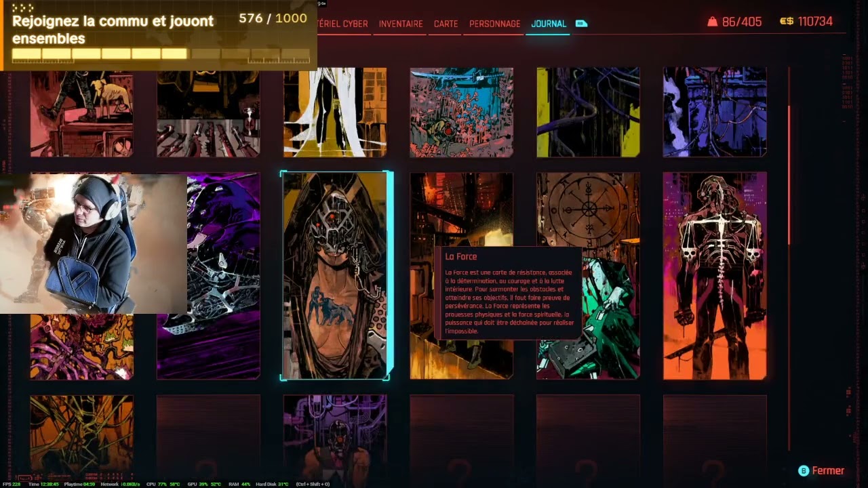
Task: Click the streamer webcam overlay
Action: pyautogui.click(x=94, y=244)
